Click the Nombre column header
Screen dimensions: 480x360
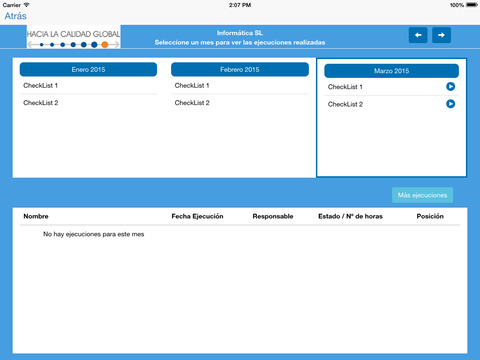tap(36, 216)
